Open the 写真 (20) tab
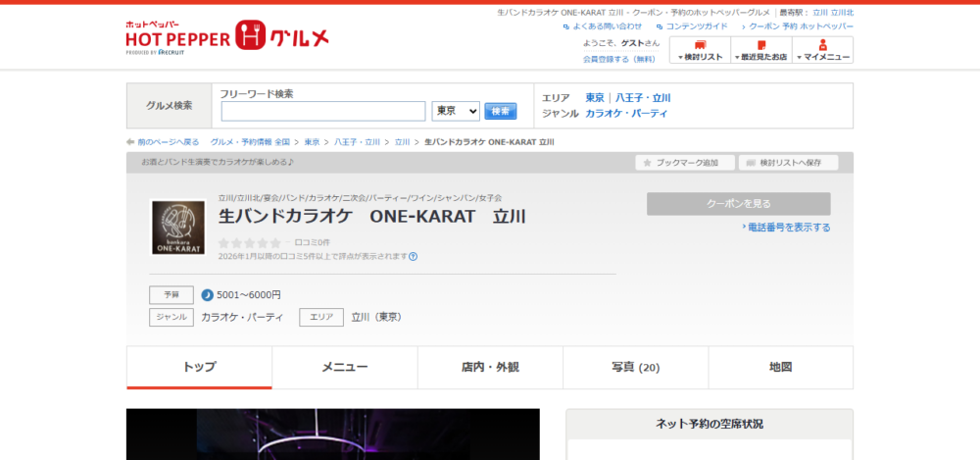This screenshot has width=980, height=460. pos(636,368)
